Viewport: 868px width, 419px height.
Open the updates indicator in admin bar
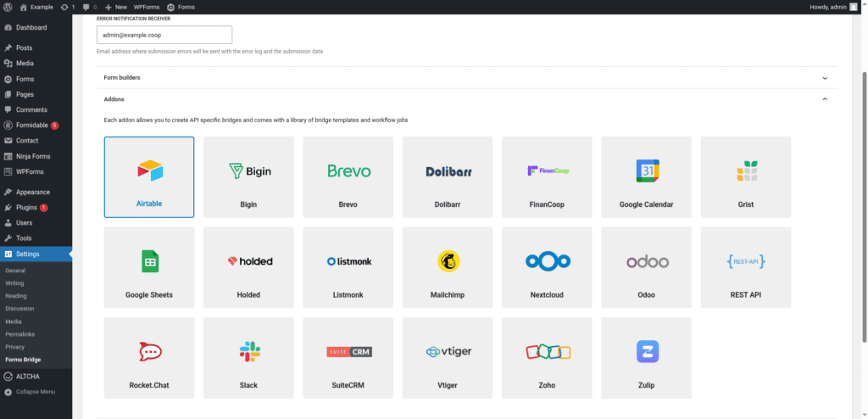click(68, 7)
